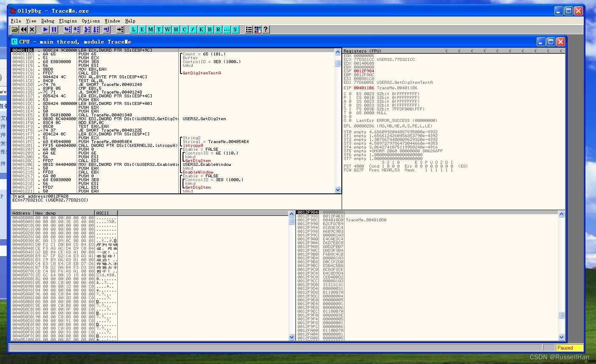Show References via the R button

pyautogui.click(x=219, y=29)
